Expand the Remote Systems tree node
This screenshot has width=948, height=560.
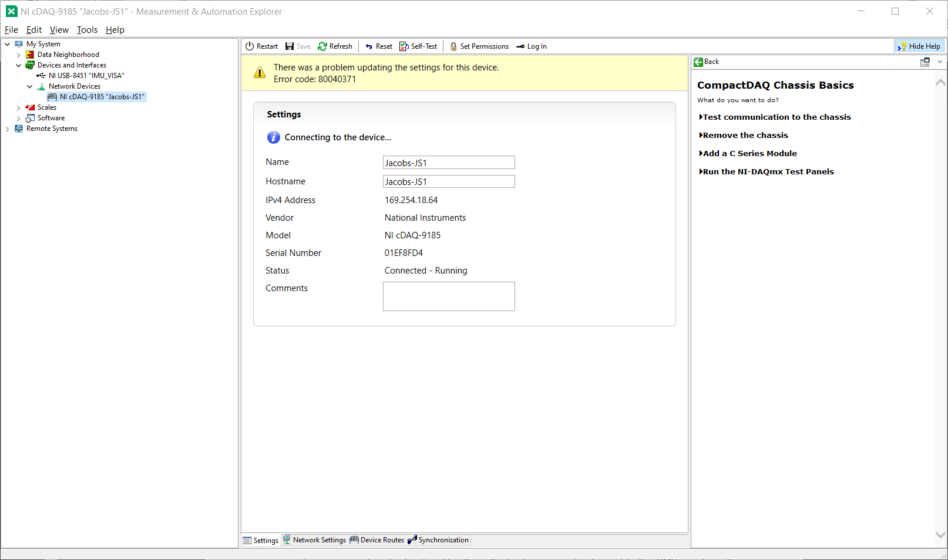click(x=8, y=129)
